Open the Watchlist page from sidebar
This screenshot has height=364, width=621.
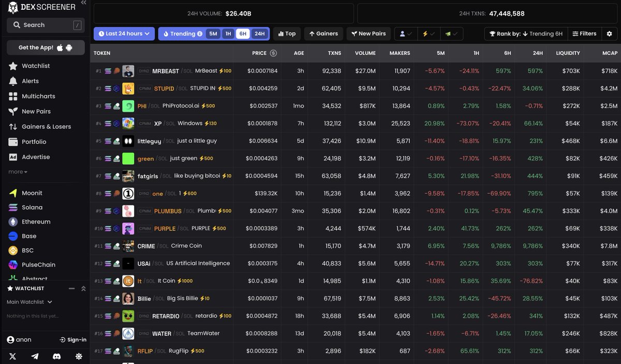pyautogui.click(x=36, y=66)
